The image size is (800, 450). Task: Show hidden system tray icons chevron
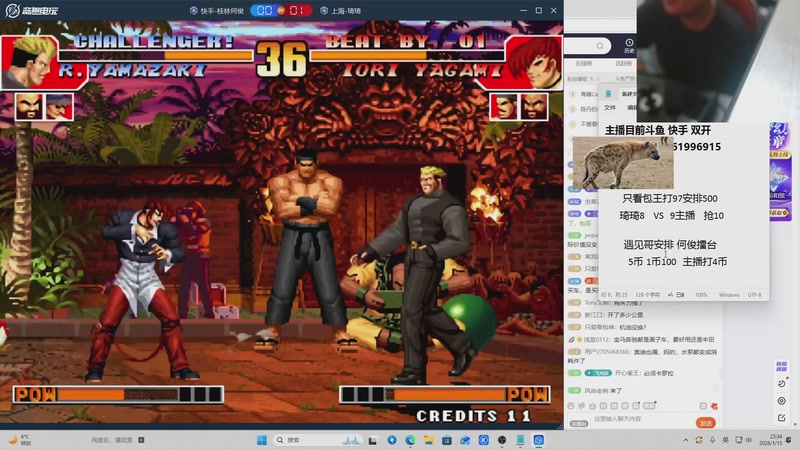coord(686,440)
